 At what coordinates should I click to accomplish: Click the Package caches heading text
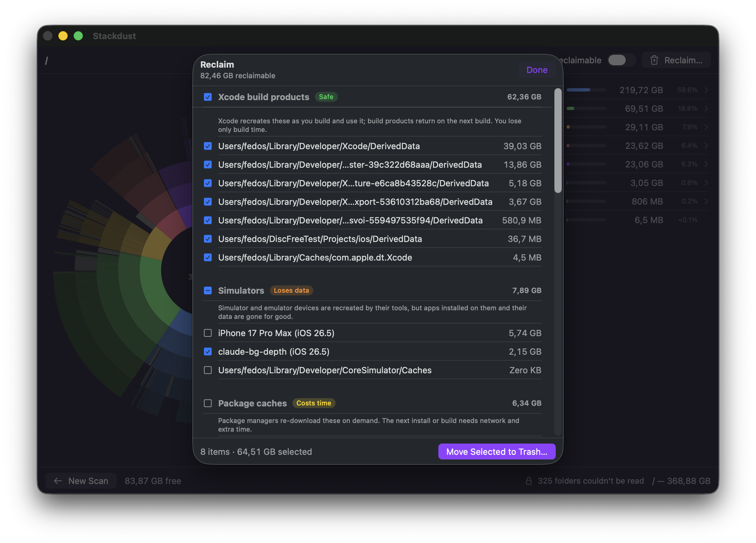pyautogui.click(x=252, y=403)
